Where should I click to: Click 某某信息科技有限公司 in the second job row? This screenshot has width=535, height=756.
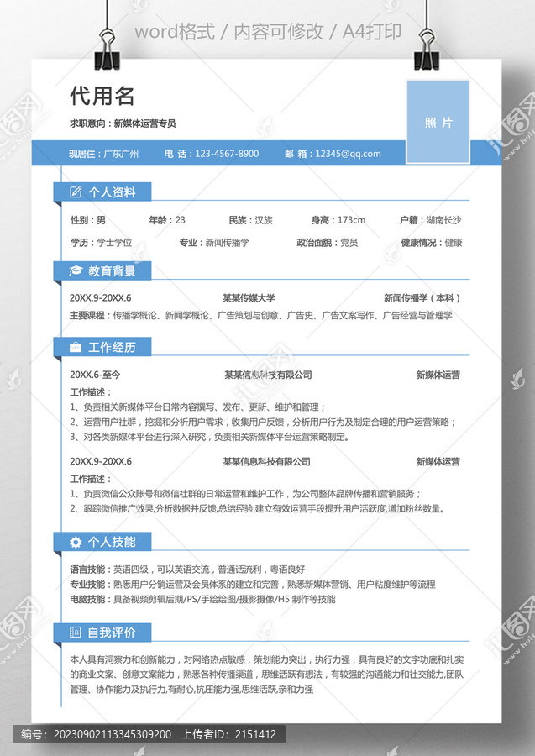pyautogui.click(x=266, y=461)
